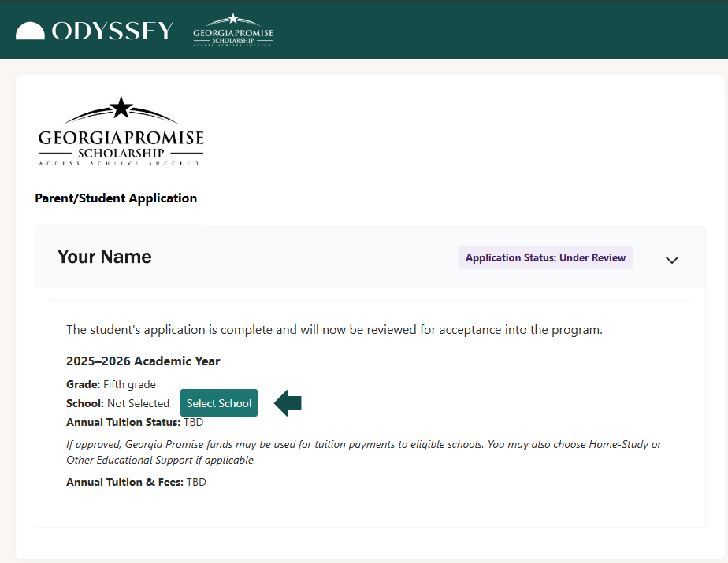The height and width of the screenshot is (563, 728).
Task: Click the italic Georgia Promise funds note
Action: (x=363, y=452)
